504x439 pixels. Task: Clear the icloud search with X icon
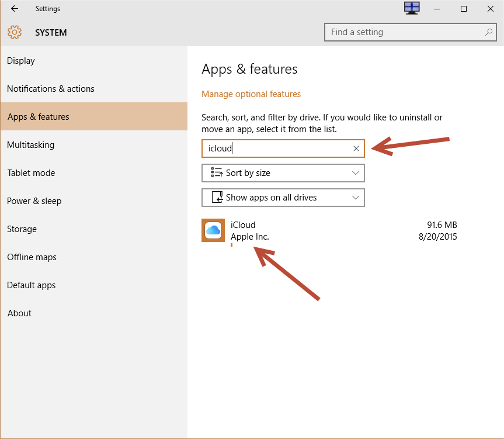[356, 148]
